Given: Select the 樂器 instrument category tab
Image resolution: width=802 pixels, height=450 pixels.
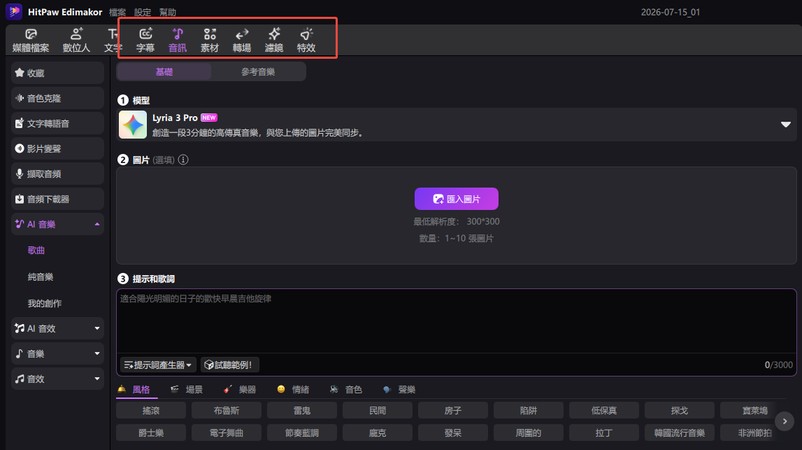Looking at the screenshot, I should [x=240, y=390].
